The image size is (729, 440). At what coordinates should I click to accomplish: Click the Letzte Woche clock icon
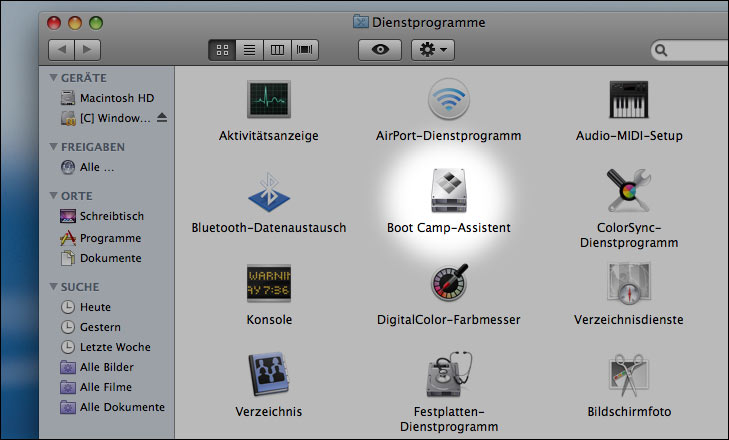pyautogui.click(x=68, y=347)
